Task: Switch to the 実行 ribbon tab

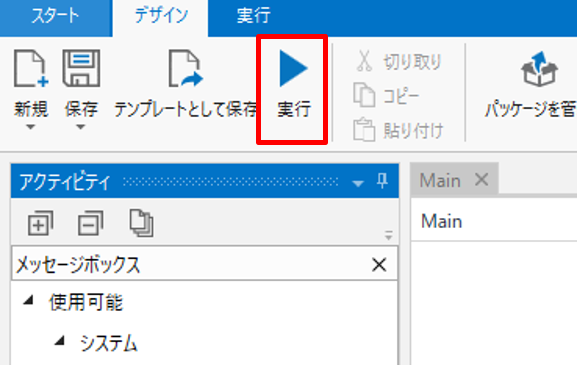Action: [x=254, y=16]
